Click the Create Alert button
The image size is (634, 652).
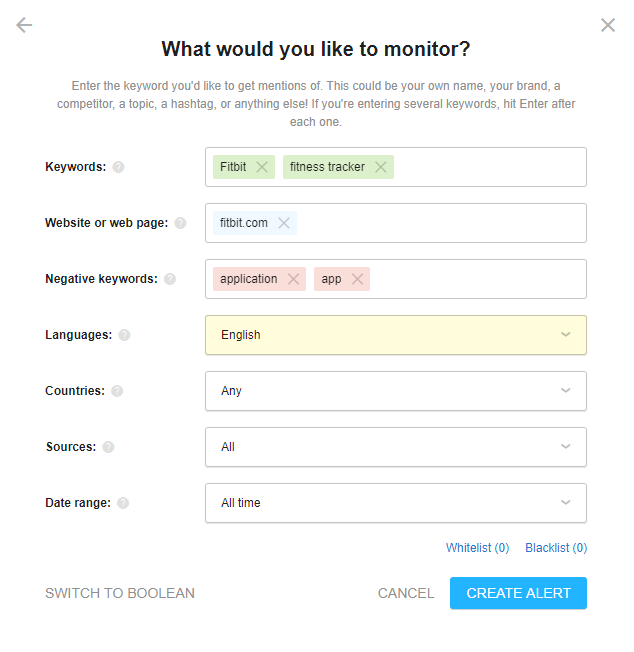point(518,593)
